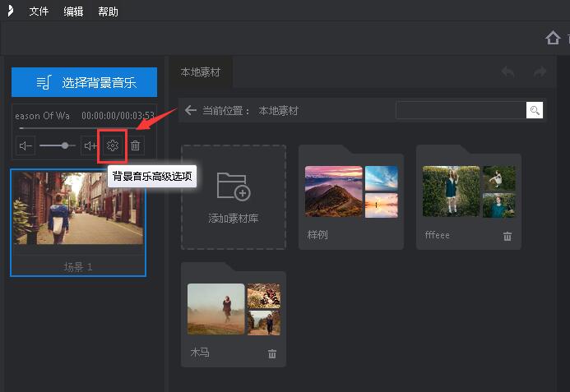Open background music advanced options gear
The height and width of the screenshot is (392, 570).
[x=113, y=145]
